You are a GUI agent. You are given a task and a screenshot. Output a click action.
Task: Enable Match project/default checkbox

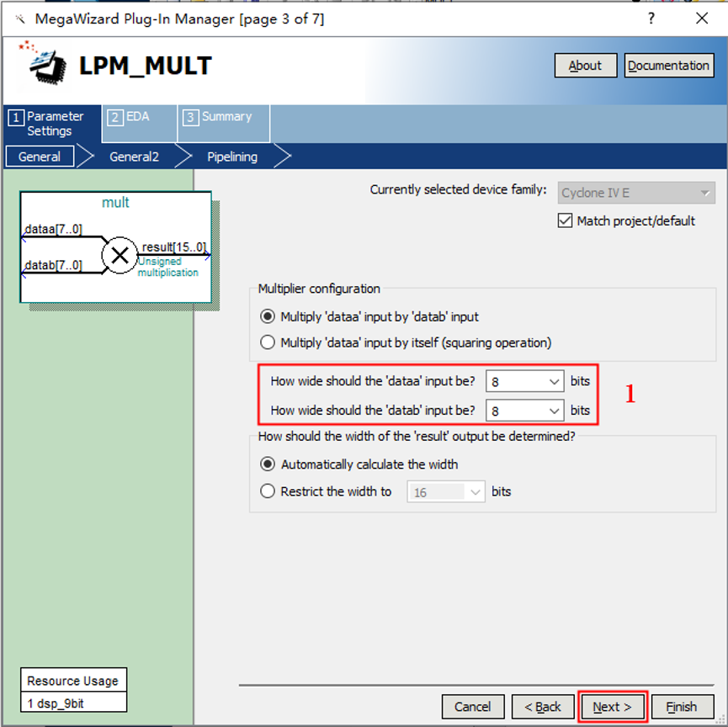tap(566, 220)
